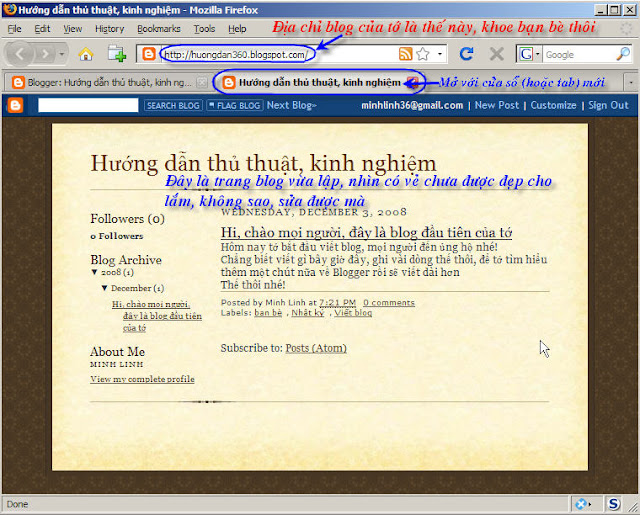This screenshot has height=515, width=640.
Task: Click the huongdan360.blogspot.com address field
Action: coord(278,54)
